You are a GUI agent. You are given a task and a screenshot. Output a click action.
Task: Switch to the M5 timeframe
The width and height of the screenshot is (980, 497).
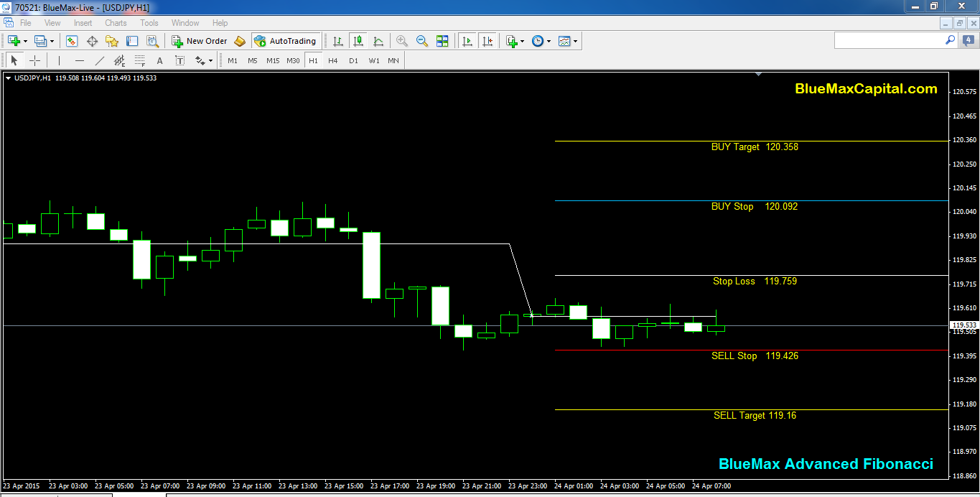point(253,60)
